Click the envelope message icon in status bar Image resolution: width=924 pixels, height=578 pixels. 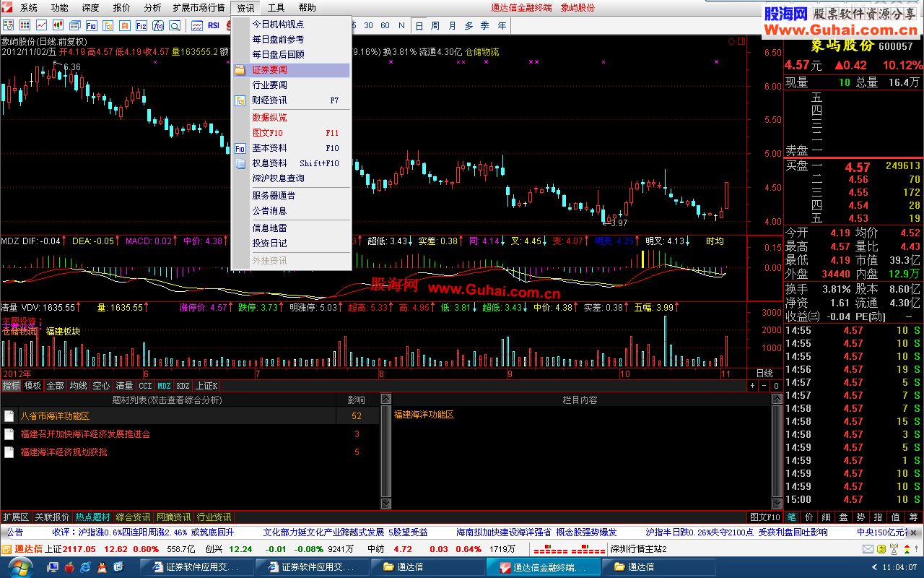pyautogui.click(x=868, y=549)
